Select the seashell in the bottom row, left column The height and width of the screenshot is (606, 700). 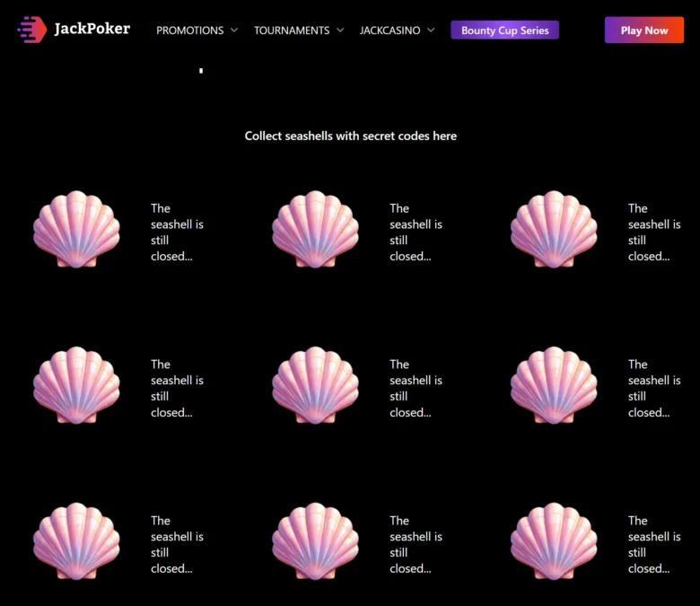(76, 541)
